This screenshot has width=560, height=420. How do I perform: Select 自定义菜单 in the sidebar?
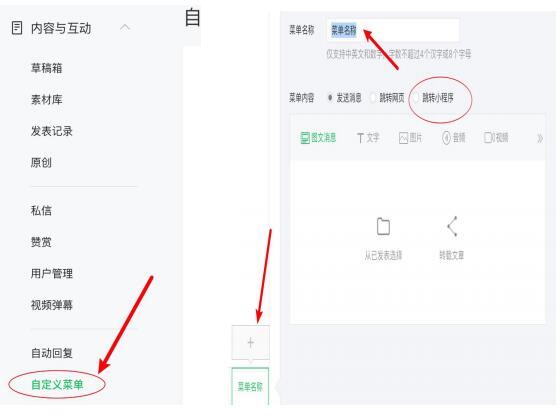[x=57, y=384]
